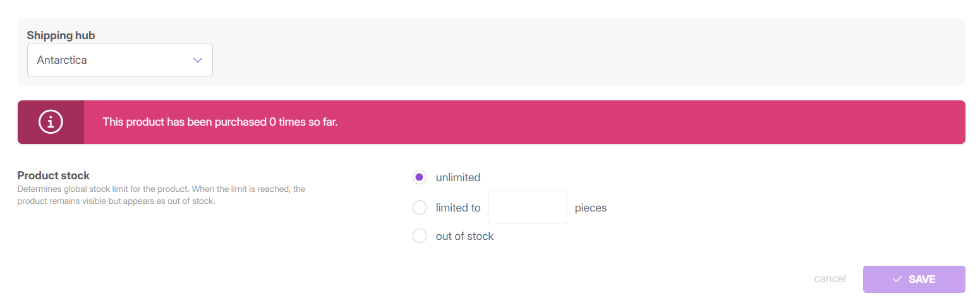Click the 'Shipping hub' field label
Viewport: 980px width, 303px height.
coord(61,35)
